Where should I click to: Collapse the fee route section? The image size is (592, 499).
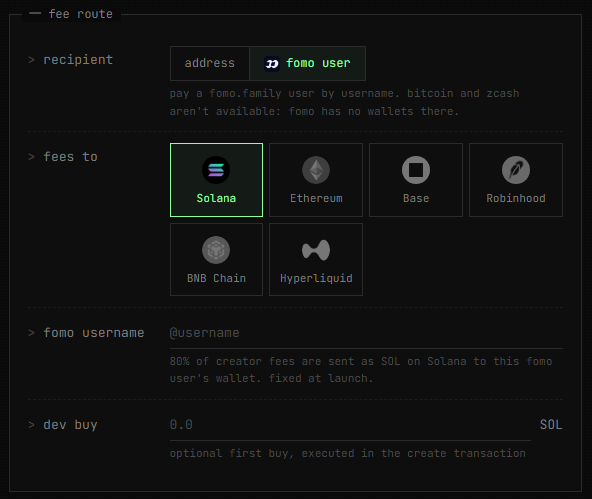pos(35,14)
